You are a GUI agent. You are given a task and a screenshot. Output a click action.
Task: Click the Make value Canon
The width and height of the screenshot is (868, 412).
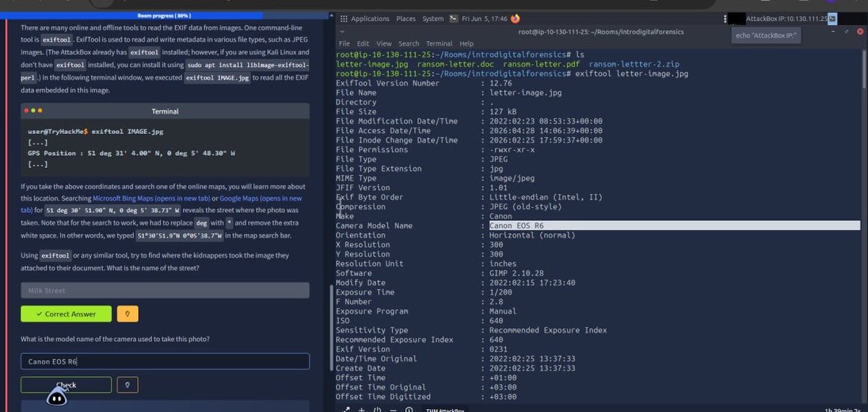[501, 216]
